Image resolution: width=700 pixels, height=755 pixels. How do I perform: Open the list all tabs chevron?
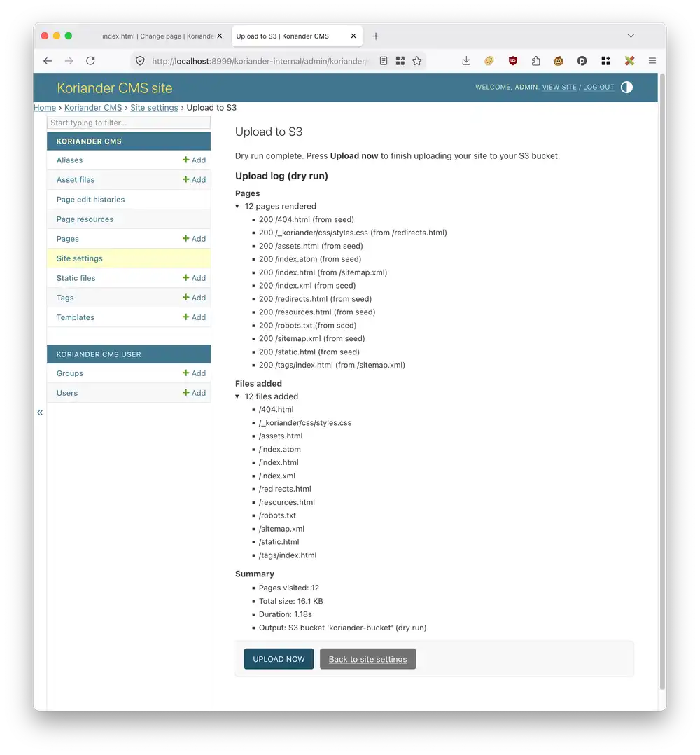pos(631,36)
